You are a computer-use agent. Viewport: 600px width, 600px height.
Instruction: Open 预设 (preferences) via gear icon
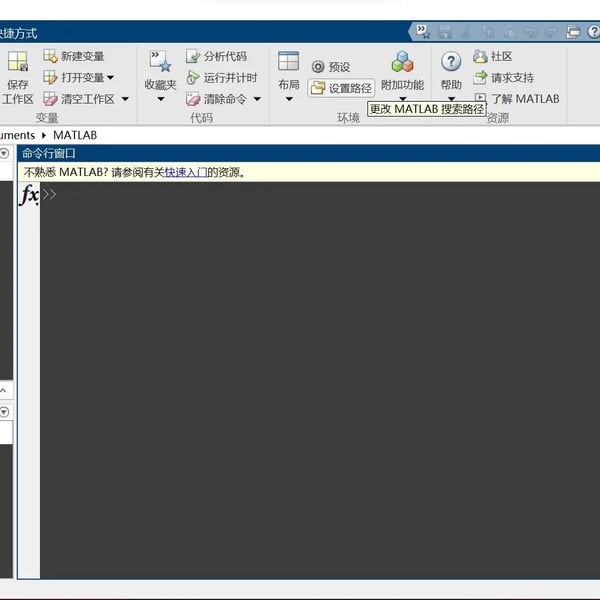click(x=318, y=67)
